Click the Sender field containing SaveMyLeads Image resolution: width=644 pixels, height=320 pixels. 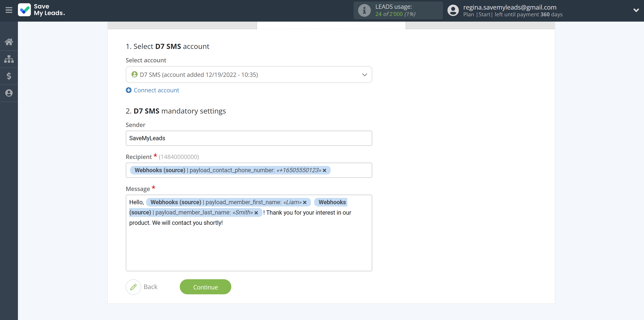click(x=249, y=138)
